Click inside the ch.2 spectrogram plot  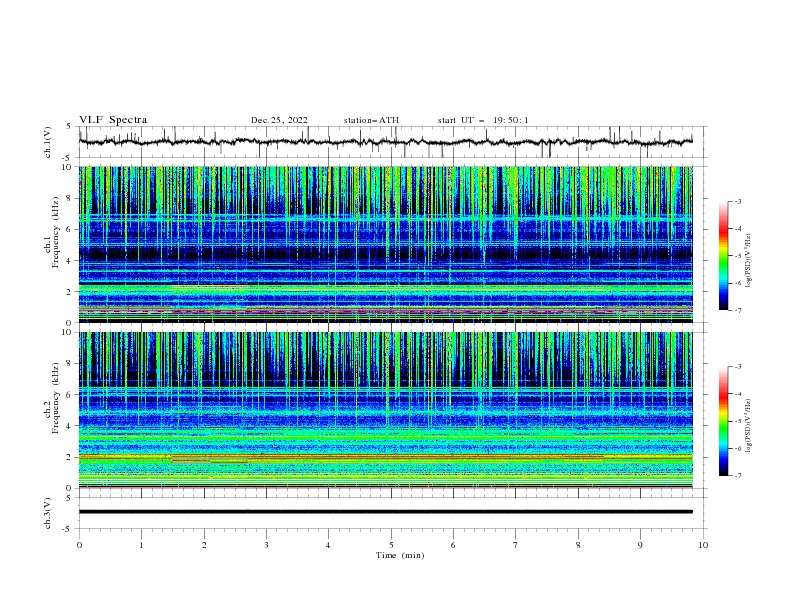[x=386, y=410]
